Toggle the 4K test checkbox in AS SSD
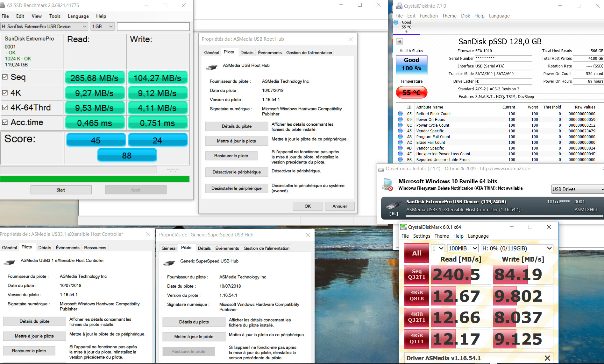 (5, 93)
